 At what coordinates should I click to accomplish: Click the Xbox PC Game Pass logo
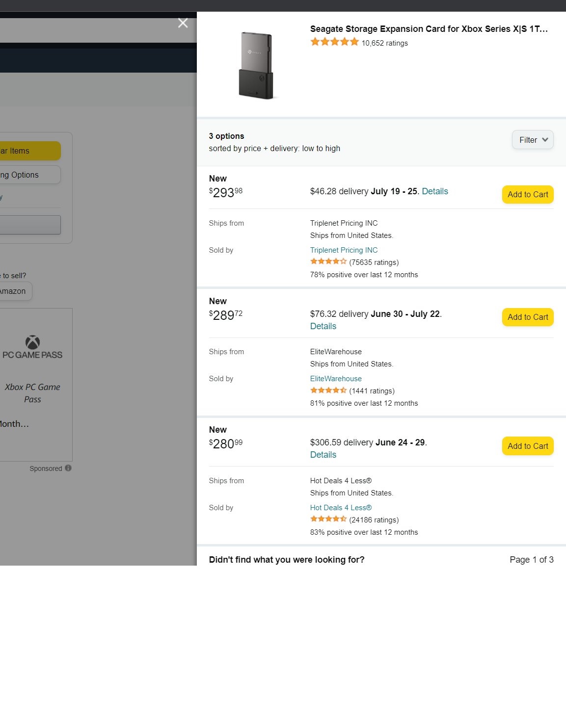click(x=32, y=347)
